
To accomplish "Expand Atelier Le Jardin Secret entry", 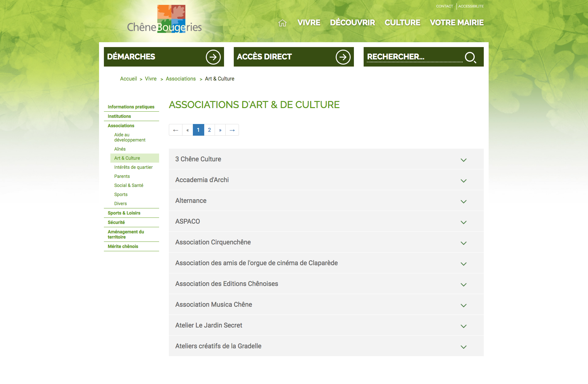I will 326,325.
